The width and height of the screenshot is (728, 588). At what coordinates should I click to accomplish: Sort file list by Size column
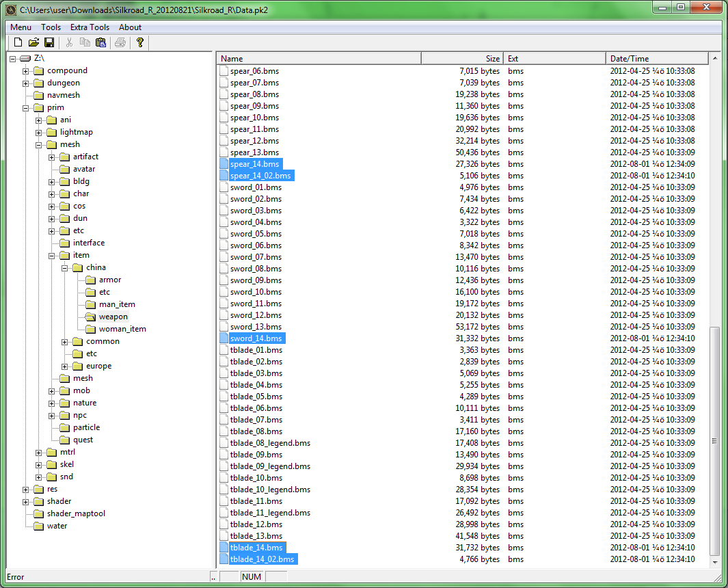point(462,59)
